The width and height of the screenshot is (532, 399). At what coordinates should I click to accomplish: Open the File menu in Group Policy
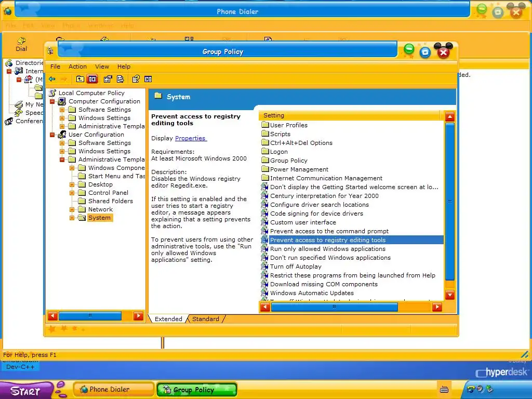(x=55, y=66)
